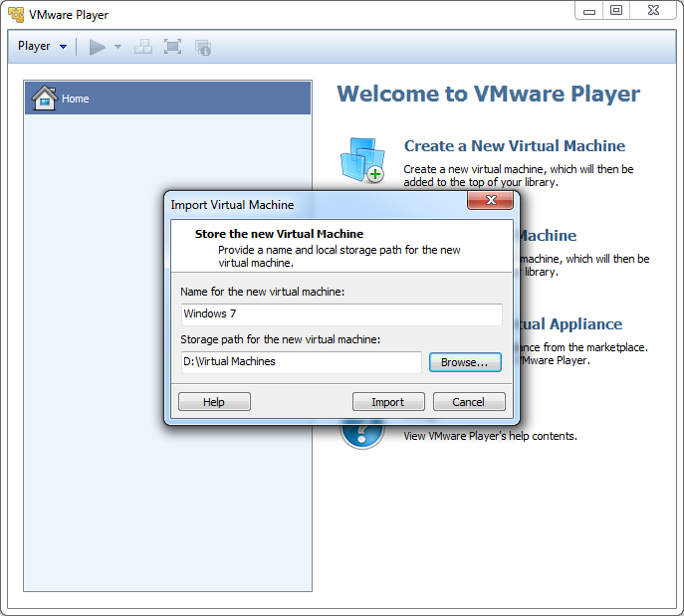The image size is (684, 616).
Task: Click the virtual machine name field
Action: click(341, 313)
